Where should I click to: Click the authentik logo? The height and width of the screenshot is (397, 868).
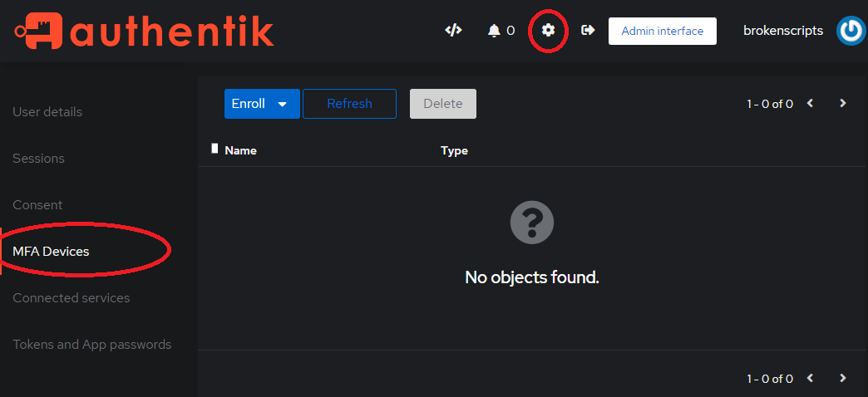coord(144,29)
